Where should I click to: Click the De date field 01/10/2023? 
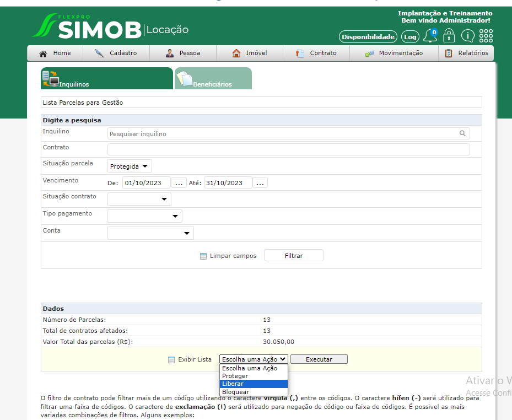(146, 183)
